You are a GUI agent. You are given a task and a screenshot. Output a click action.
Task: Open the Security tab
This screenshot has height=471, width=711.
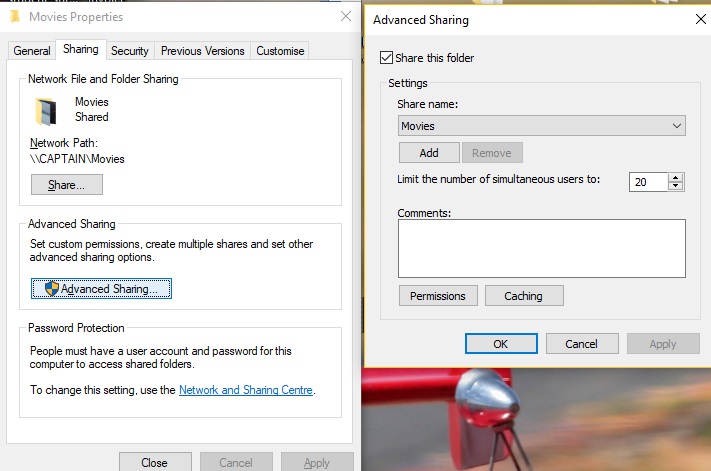tap(130, 51)
